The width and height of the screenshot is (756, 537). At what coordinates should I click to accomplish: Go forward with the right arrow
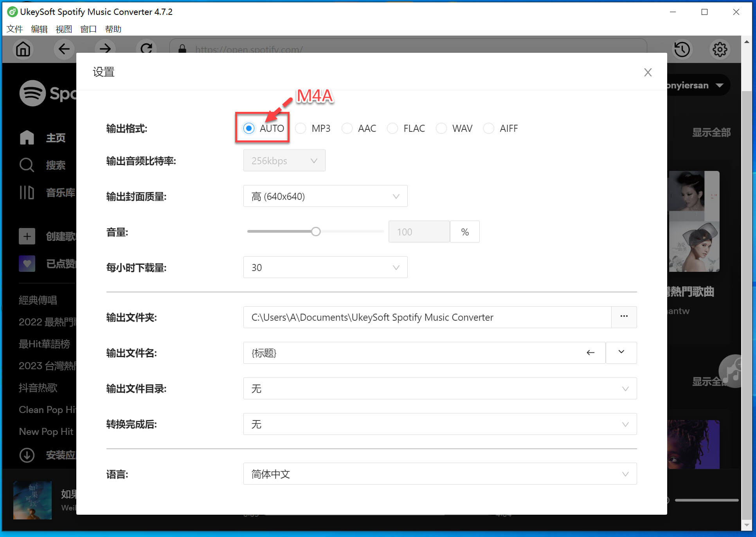coord(105,48)
